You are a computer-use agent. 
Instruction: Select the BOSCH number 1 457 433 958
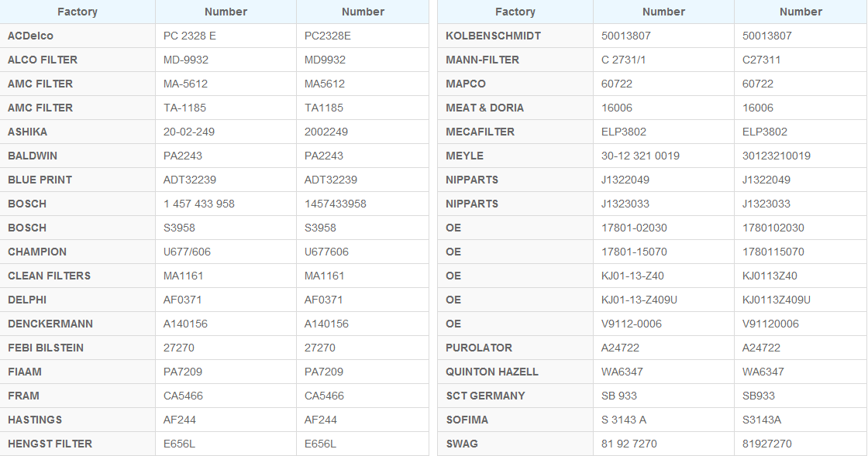coord(198,204)
